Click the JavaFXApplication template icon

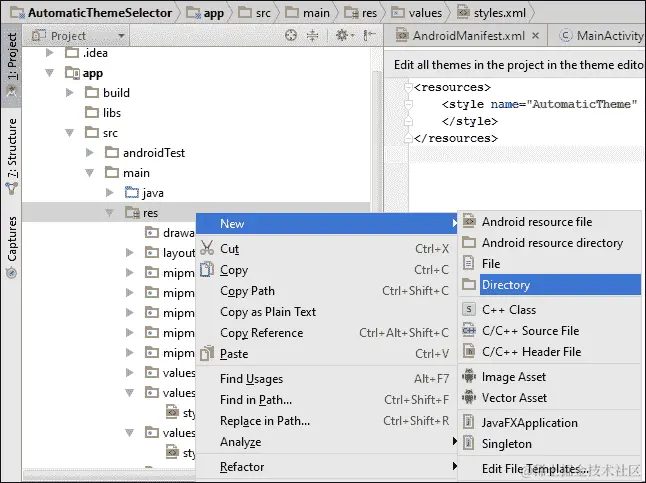[468, 422]
